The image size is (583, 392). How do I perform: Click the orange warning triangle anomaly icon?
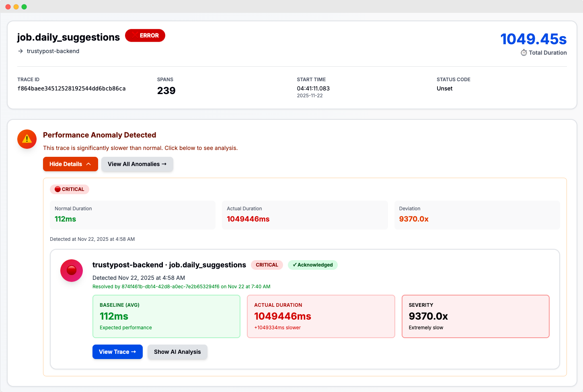27,139
